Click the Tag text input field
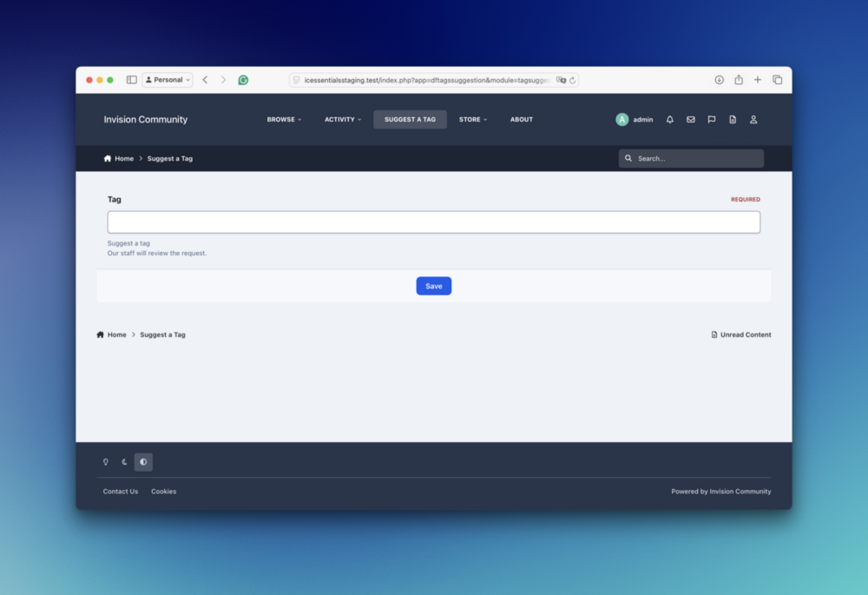Viewport: 868px width, 595px height. [433, 222]
